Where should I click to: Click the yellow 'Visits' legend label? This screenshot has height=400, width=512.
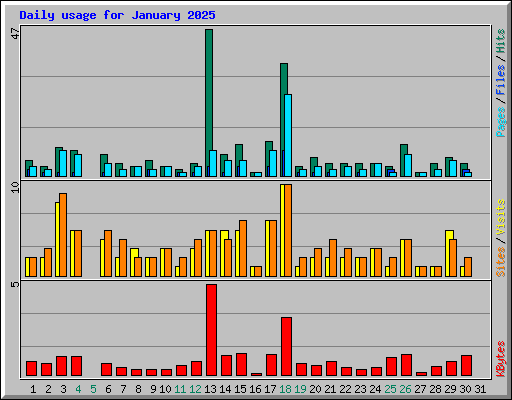pyautogui.click(x=500, y=217)
